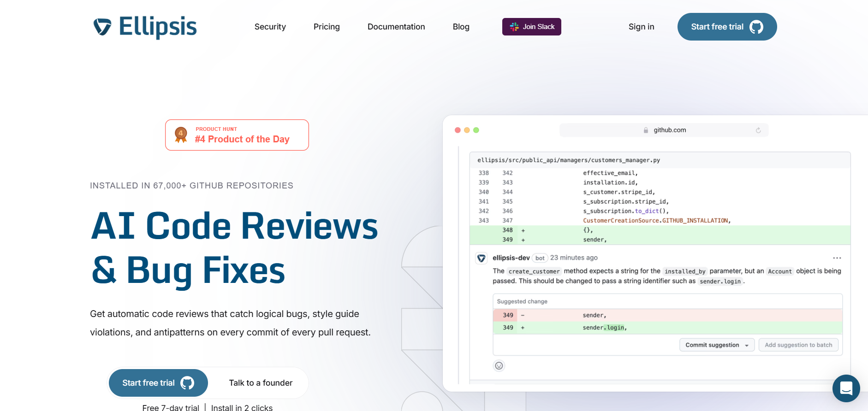Click the customers_manager.py file path
The height and width of the screenshot is (411, 868).
click(569, 160)
